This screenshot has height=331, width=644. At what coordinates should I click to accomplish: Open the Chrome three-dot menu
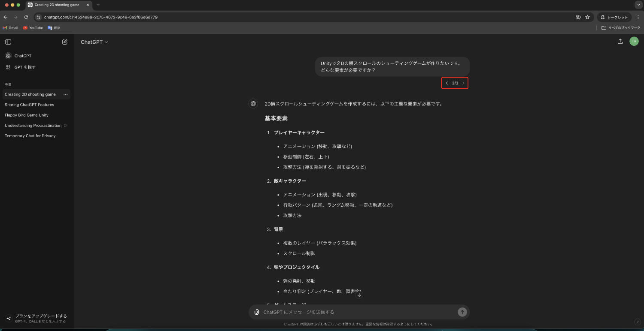click(x=638, y=17)
